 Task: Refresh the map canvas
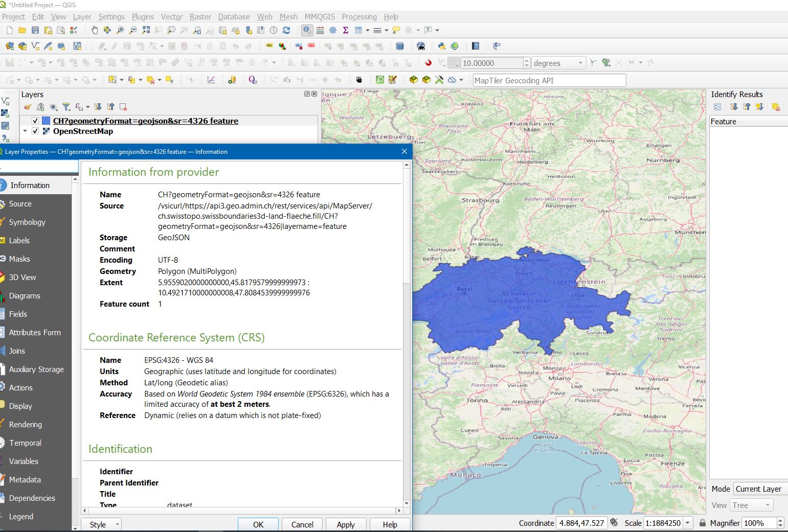(x=286, y=30)
